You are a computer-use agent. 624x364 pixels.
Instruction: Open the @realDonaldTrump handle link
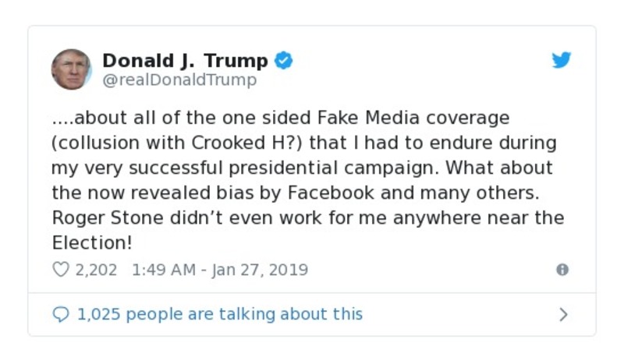pyautogui.click(x=179, y=80)
